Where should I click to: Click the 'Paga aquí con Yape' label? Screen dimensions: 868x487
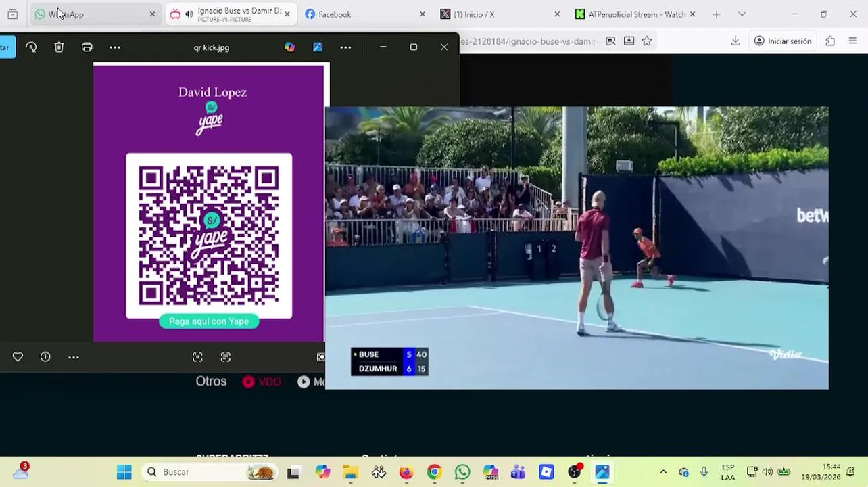209,321
